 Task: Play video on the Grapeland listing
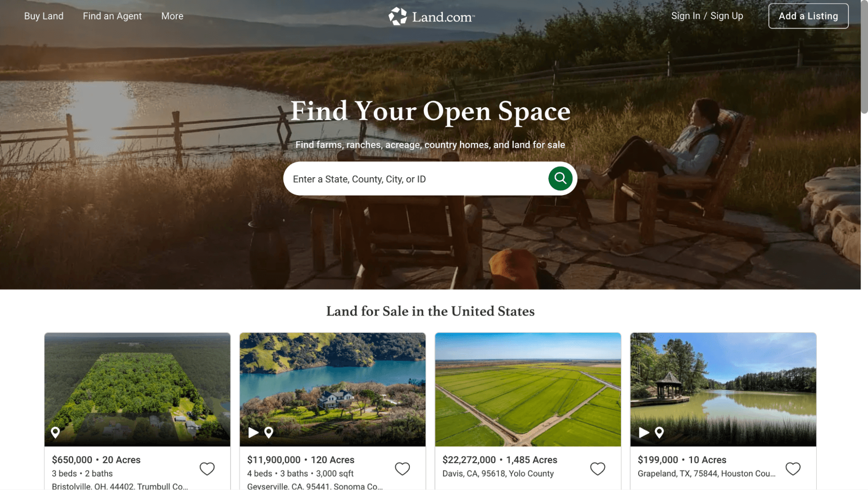point(644,433)
